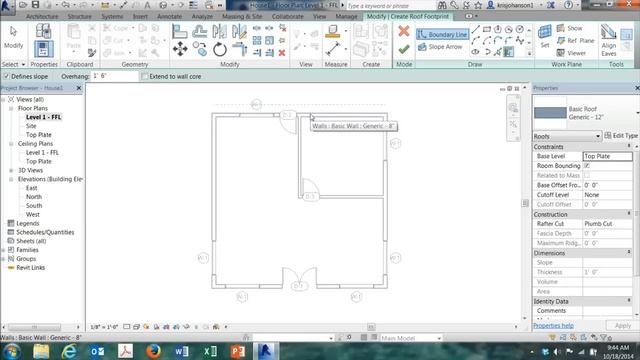Open PowerPoint from the taskbar
Image resolution: width=640 pixels, height=360 pixels.
[x=238, y=351]
